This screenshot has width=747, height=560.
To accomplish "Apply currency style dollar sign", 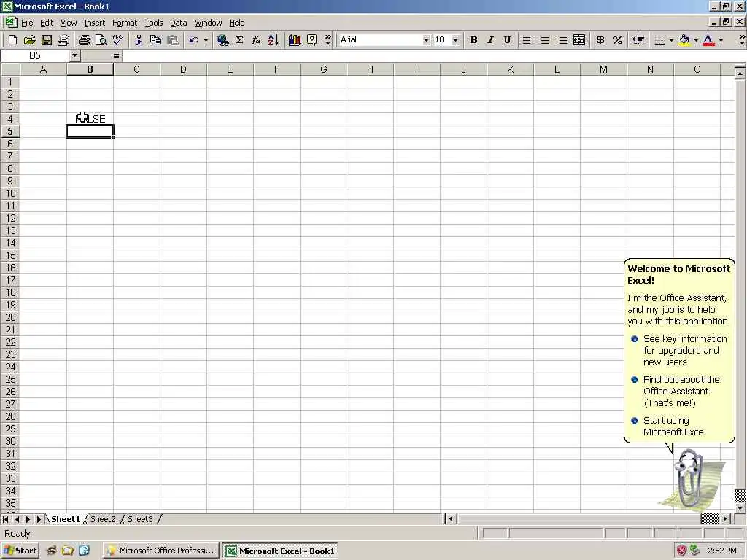I will tap(600, 40).
